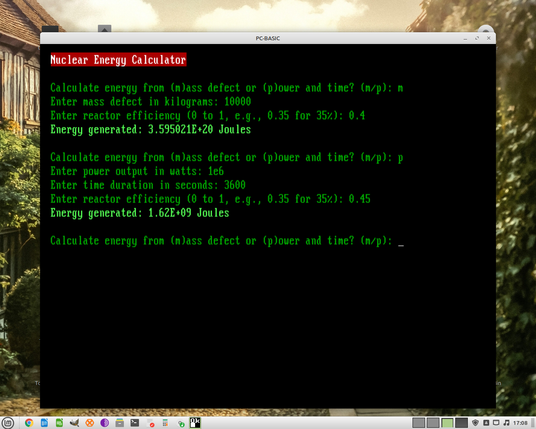Click the second prompt answered with 'p'
Viewport: 536px width, 429px height.
click(x=227, y=158)
